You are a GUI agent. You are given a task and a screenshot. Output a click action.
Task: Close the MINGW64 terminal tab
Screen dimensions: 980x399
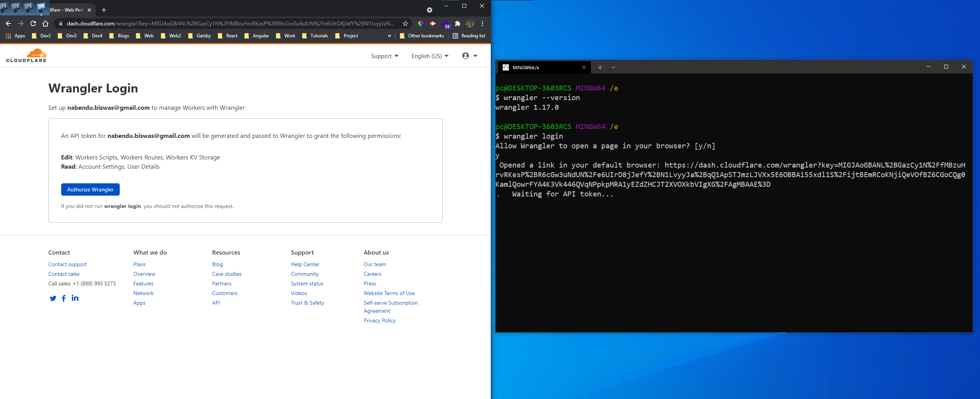[584, 67]
